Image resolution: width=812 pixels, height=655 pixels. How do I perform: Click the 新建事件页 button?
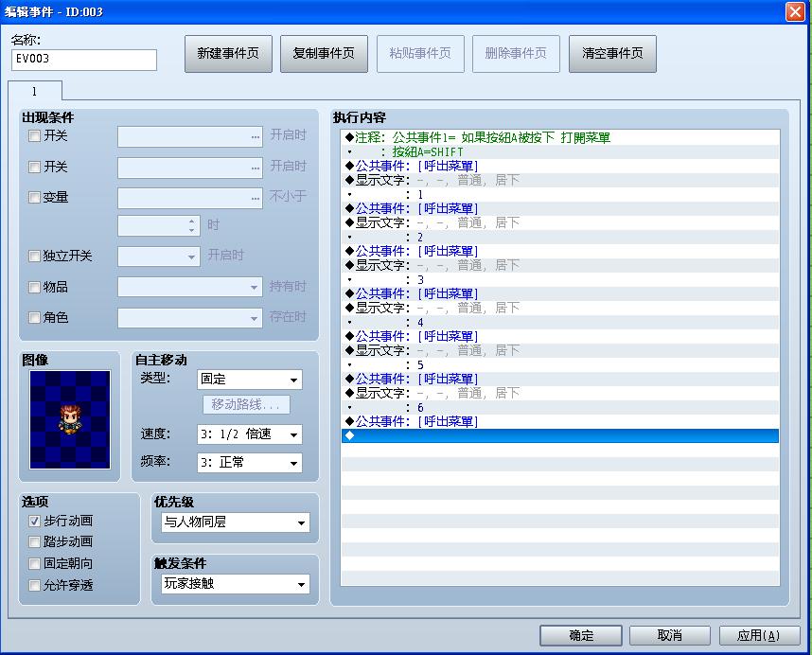click(228, 53)
